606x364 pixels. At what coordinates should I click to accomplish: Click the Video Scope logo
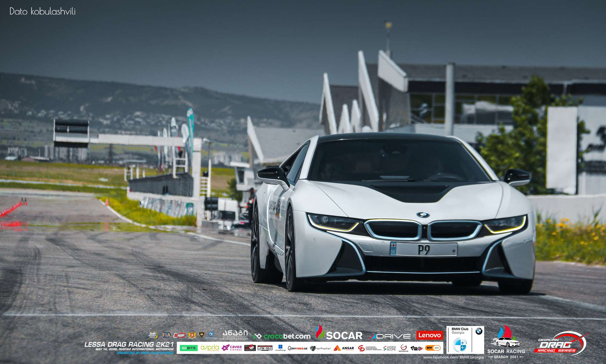tap(390, 348)
